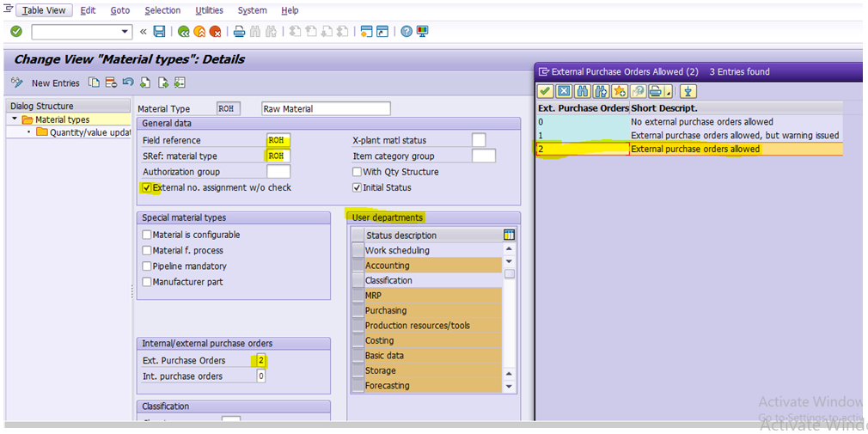Open the Help menu
Image resolution: width=868 pixels, height=434 pixels.
tap(290, 10)
